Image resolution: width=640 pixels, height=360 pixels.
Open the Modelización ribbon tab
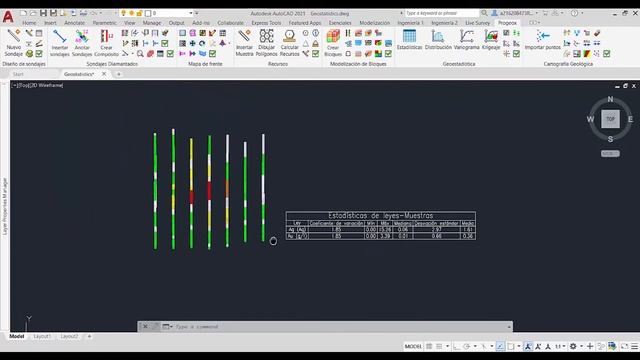click(374, 23)
